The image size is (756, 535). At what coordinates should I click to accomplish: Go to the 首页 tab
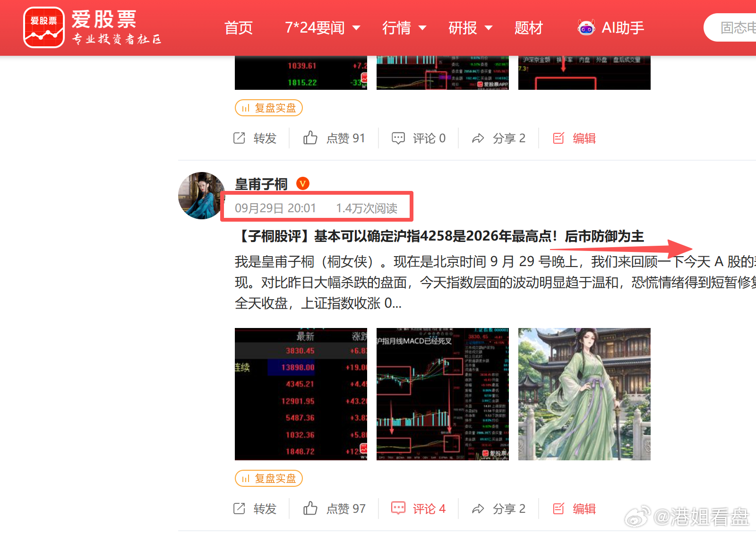(239, 28)
